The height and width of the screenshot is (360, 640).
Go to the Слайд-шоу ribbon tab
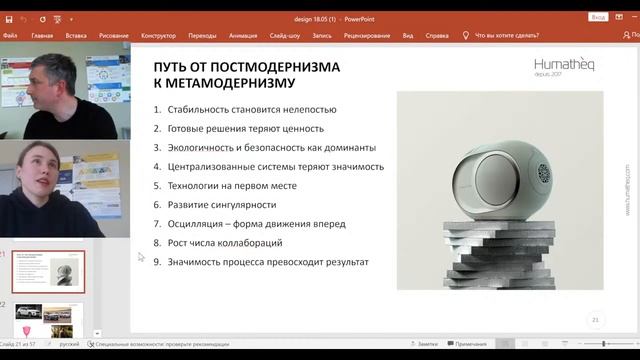[x=284, y=36]
